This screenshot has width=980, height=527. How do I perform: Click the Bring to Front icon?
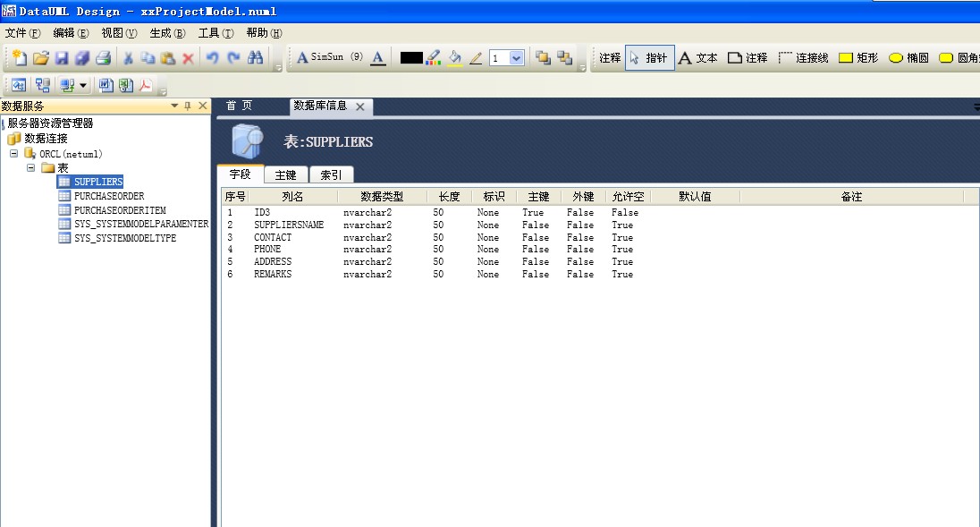(543, 58)
